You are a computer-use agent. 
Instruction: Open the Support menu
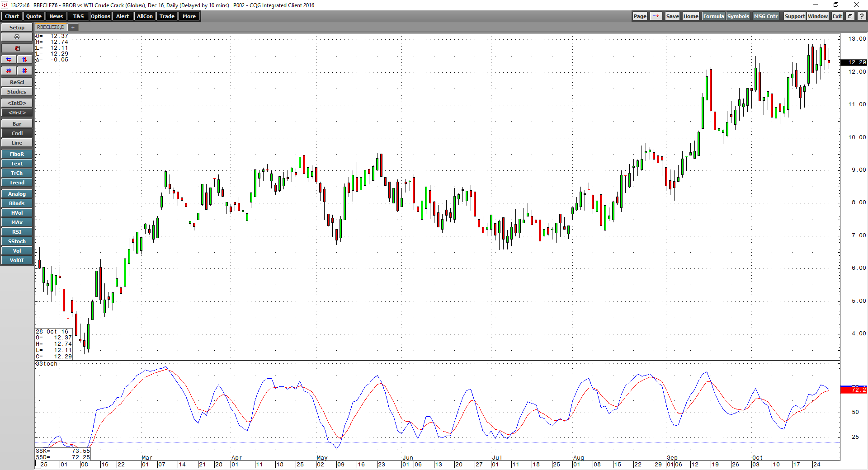tap(795, 16)
